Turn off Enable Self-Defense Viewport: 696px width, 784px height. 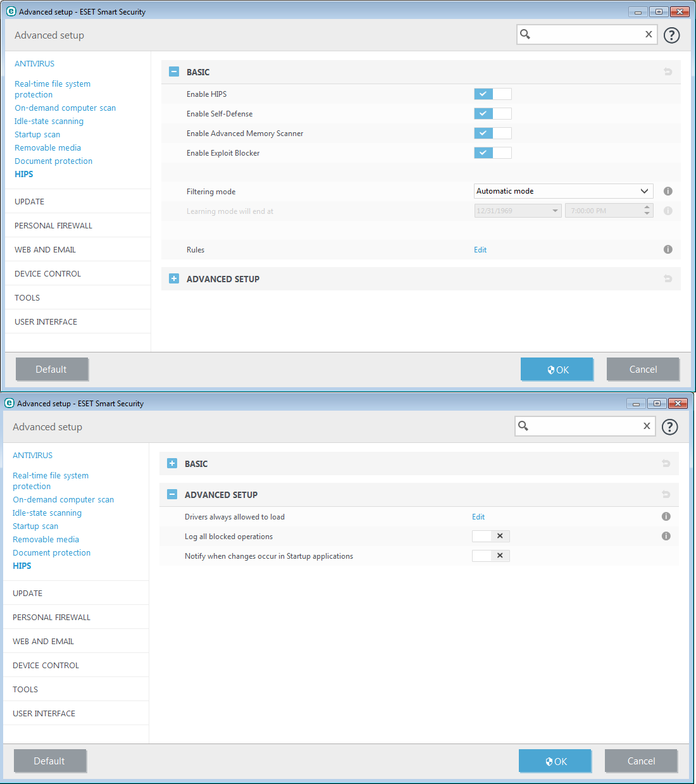click(492, 113)
